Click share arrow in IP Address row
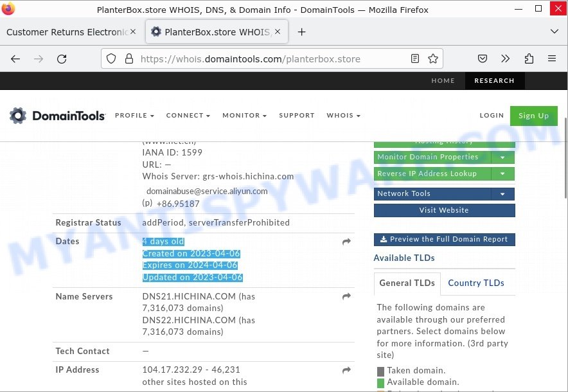Viewport: 568px width, 392px height. point(346,370)
